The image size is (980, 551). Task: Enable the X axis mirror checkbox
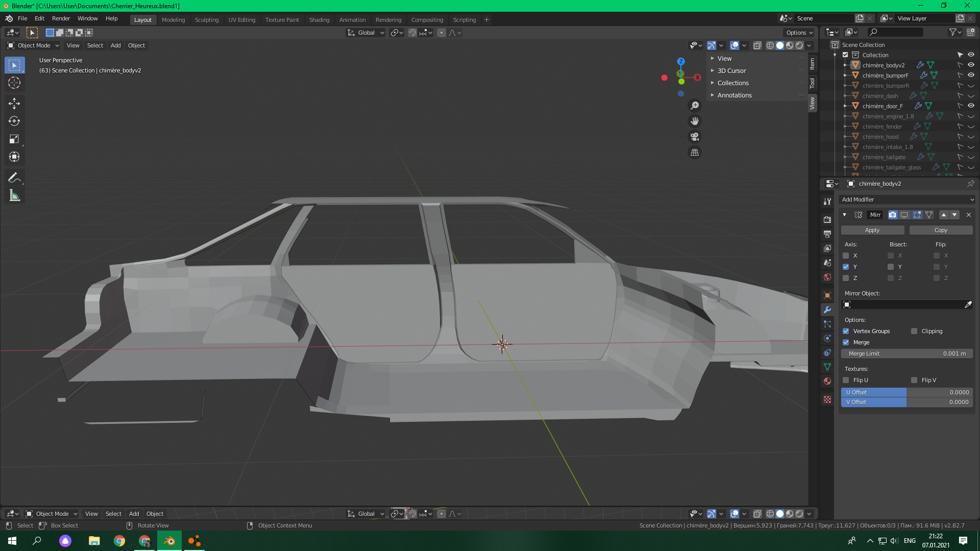[x=846, y=256]
